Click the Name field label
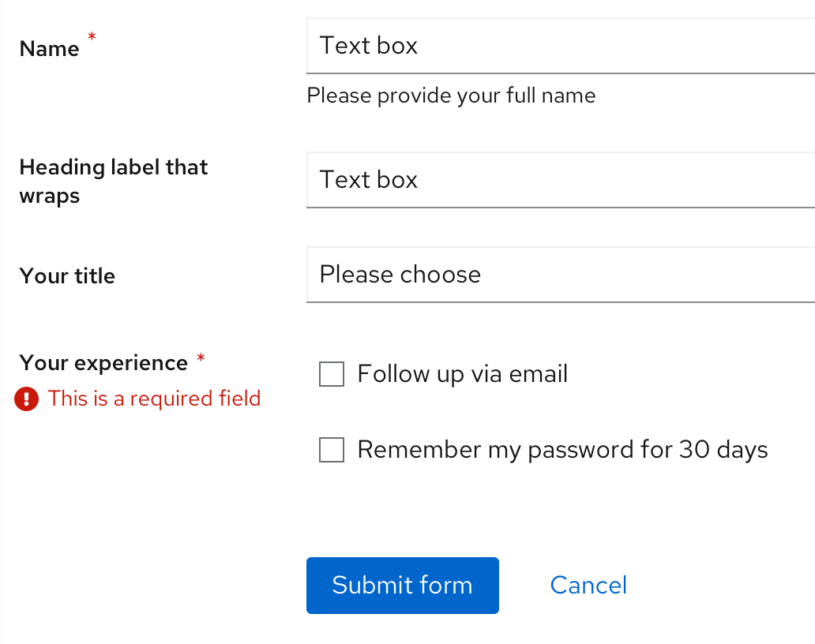This screenshot has width=815, height=644. click(49, 48)
